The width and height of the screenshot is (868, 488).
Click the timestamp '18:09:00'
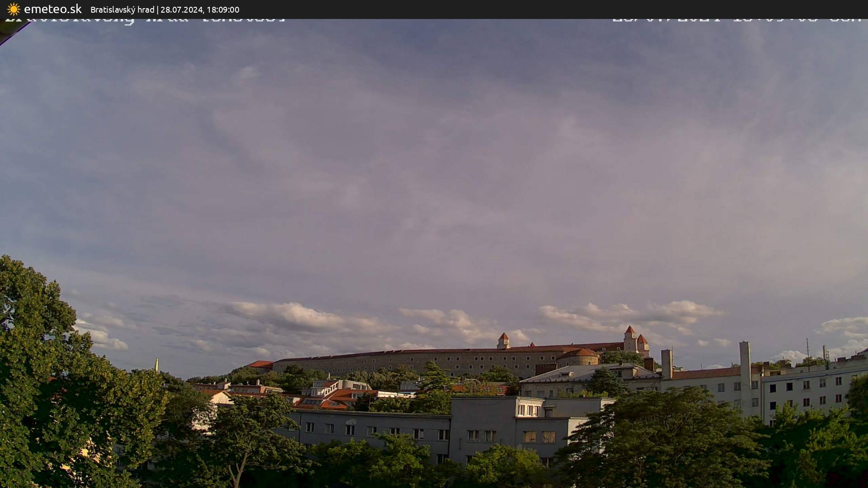coord(223,9)
